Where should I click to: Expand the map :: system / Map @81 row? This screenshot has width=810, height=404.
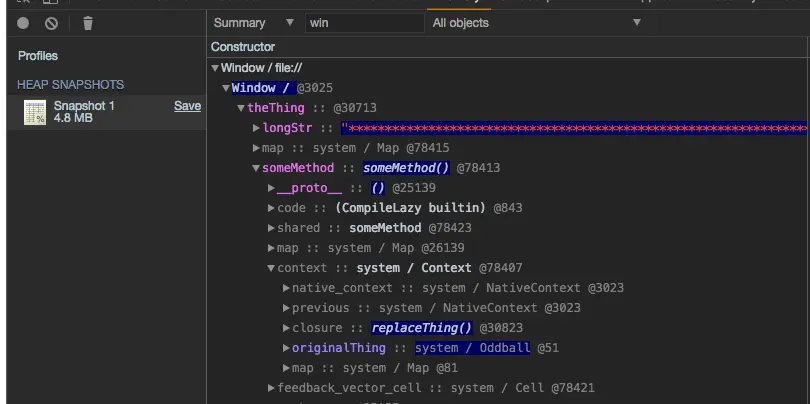[x=286, y=368]
